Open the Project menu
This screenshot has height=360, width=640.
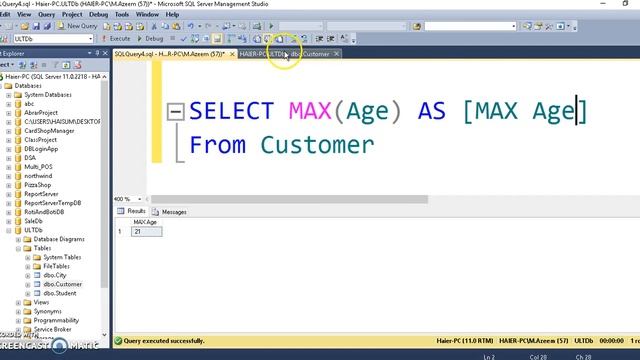(x=72, y=14)
